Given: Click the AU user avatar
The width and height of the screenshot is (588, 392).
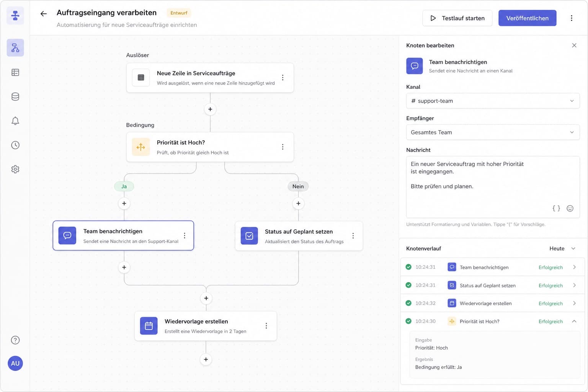Looking at the screenshot, I should pos(15,363).
